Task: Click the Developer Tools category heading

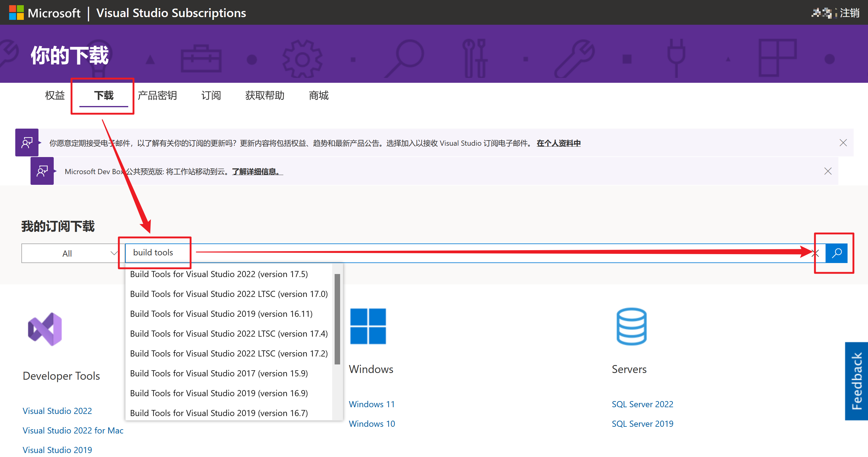Action: pyautogui.click(x=61, y=376)
